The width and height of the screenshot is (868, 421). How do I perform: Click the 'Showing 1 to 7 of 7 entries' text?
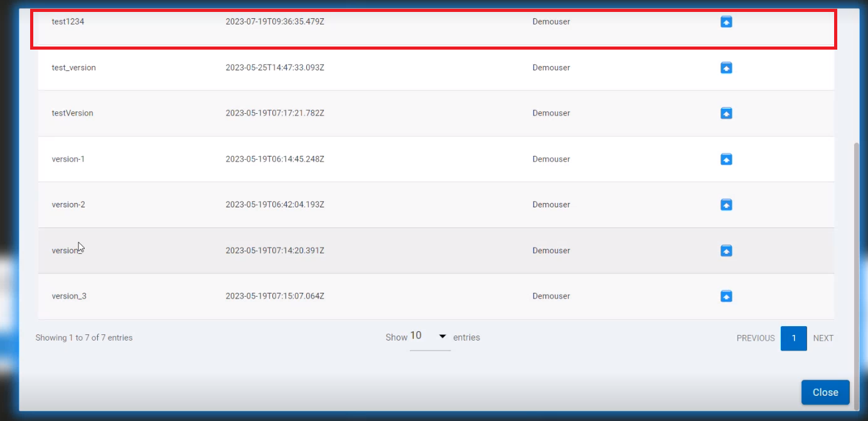tap(84, 337)
